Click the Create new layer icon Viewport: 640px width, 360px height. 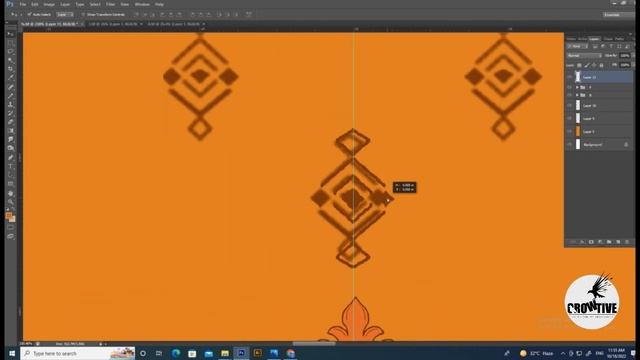point(618,242)
